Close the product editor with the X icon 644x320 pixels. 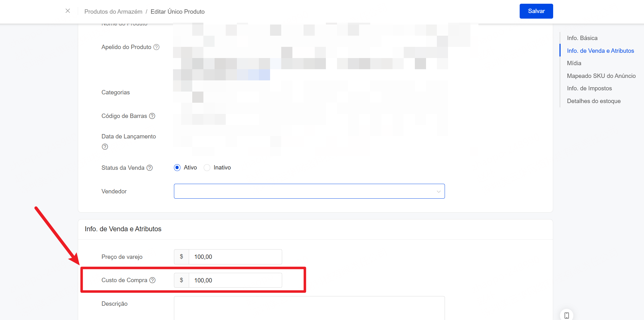point(68,11)
